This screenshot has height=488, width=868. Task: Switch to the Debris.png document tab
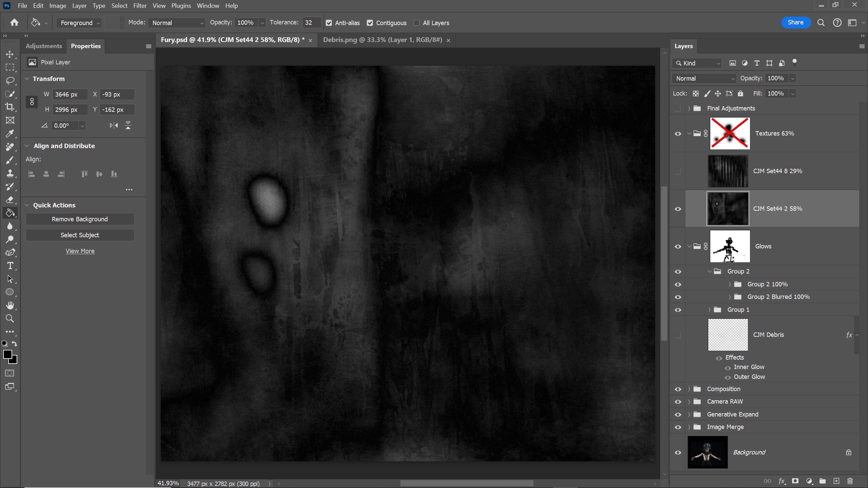point(382,40)
